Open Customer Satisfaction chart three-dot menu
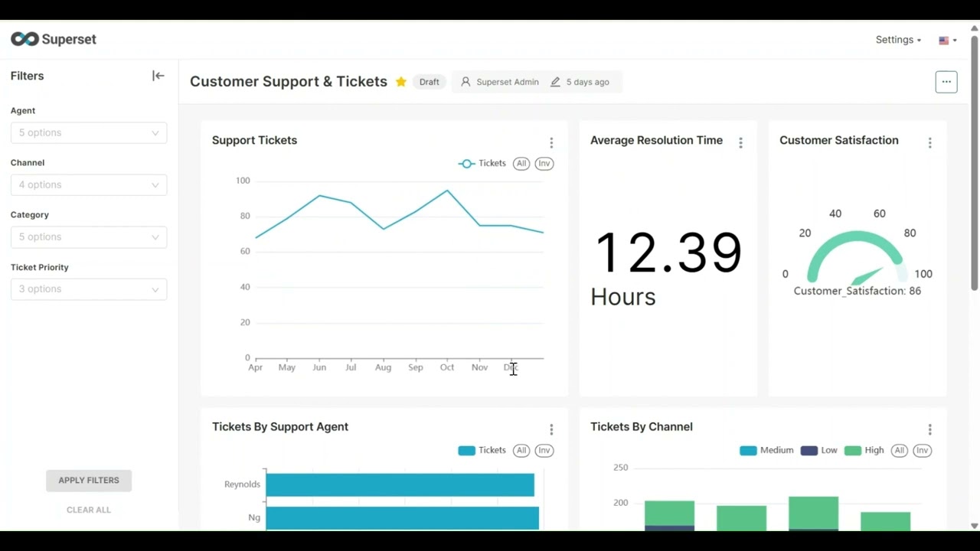The width and height of the screenshot is (980, 551). (x=929, y=143)
